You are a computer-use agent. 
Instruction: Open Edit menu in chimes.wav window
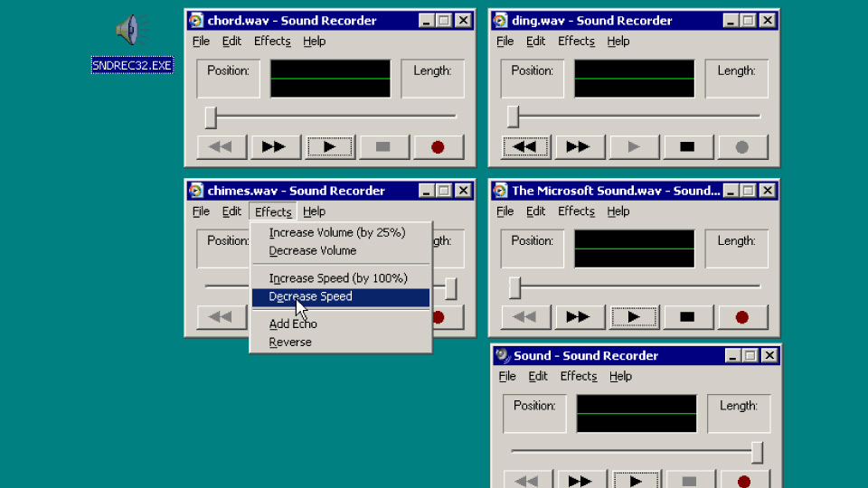[x=231, y=211]
